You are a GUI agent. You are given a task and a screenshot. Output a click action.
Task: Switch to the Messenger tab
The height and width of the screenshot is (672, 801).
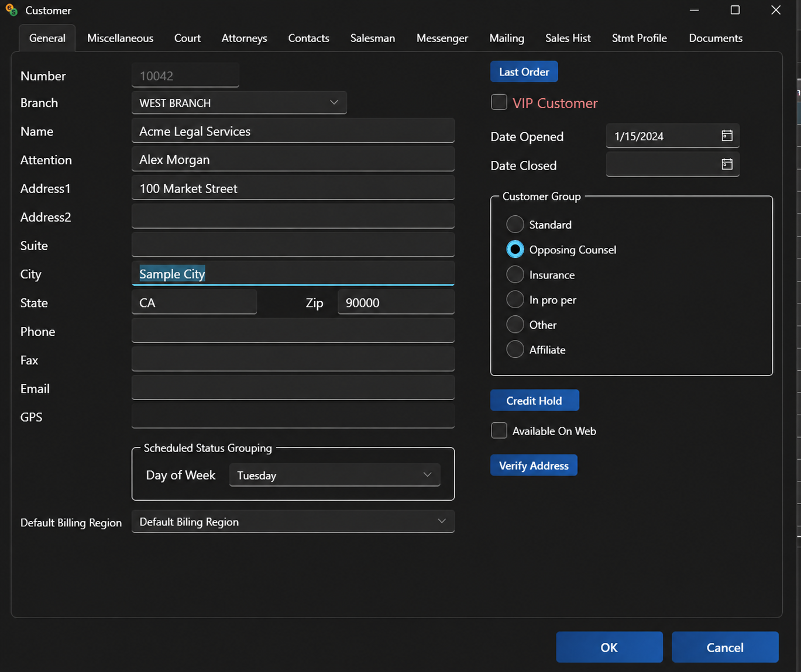442,38
